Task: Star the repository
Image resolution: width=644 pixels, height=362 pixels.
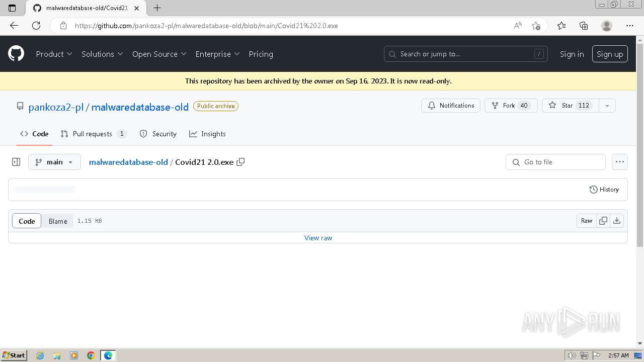Action: coord(571,106)
